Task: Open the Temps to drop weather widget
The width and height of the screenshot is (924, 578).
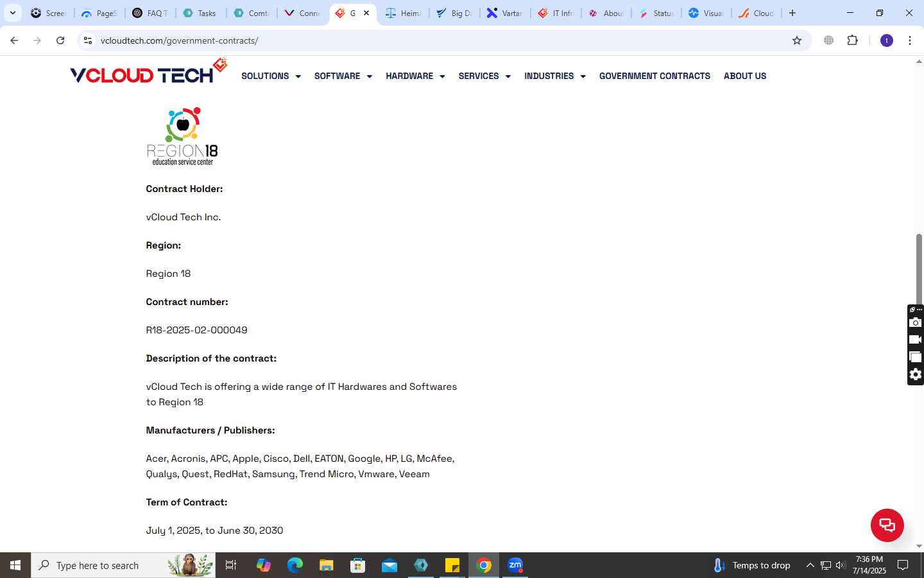Action: pyautogui.click(x=752, y=565)
